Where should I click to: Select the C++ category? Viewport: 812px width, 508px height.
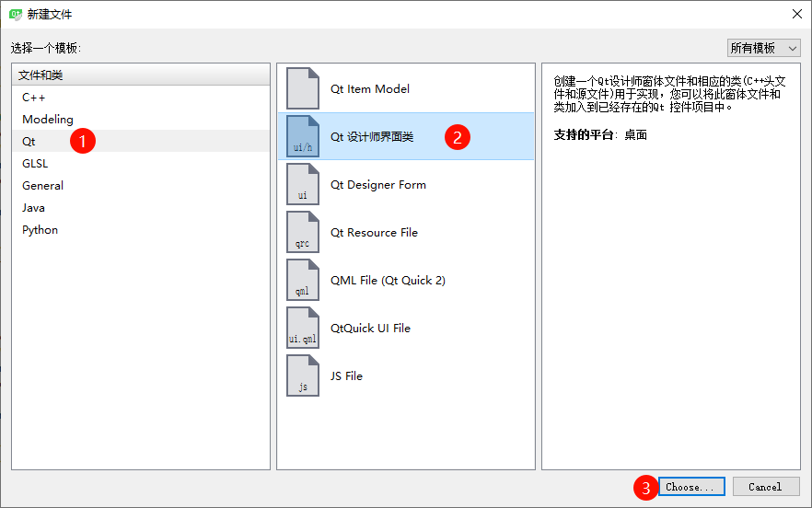point(140,98)
